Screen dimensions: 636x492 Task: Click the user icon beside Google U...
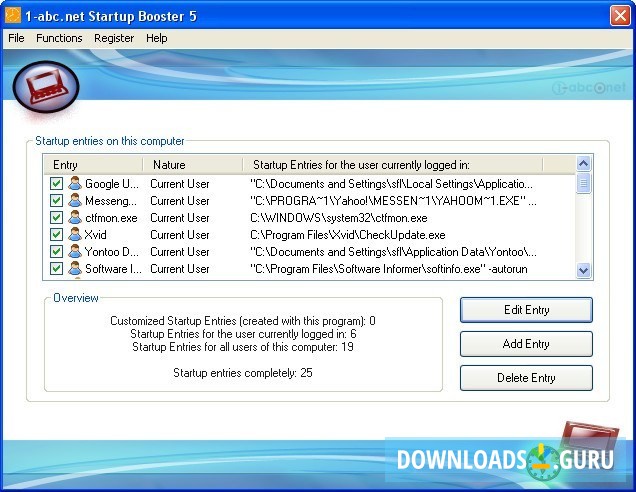pos(75,183)
